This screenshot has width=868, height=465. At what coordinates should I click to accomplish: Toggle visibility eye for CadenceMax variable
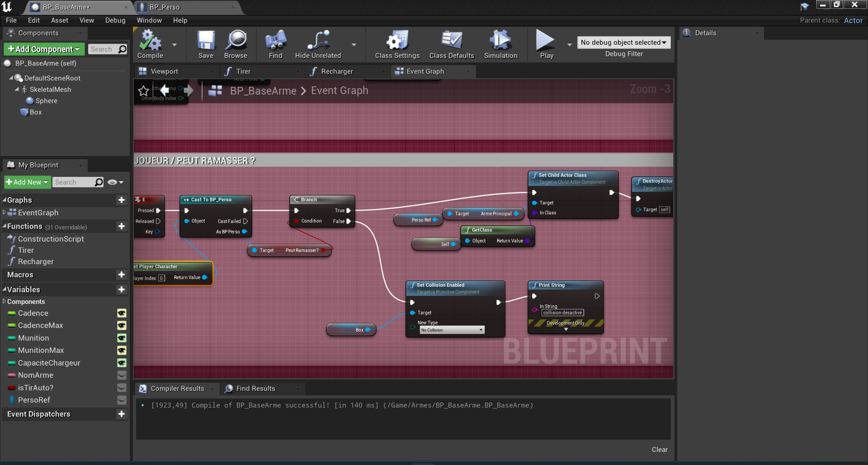tap(122, 325)
